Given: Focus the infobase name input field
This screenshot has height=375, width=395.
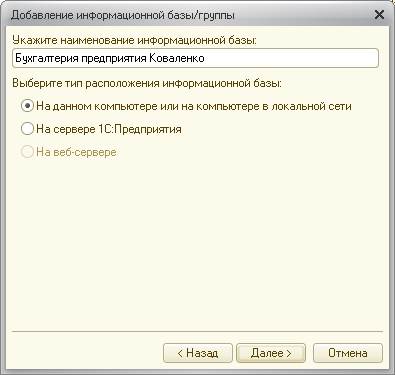Looking at the screenshot, I should point(195,58).
